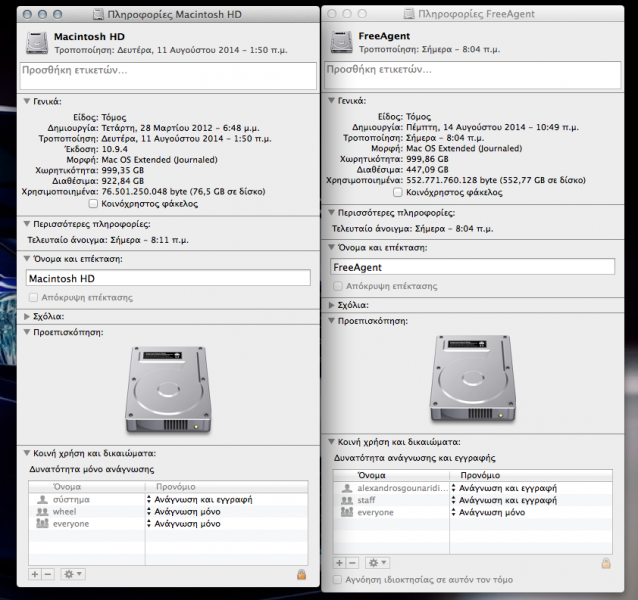
Task: Open gear action menu in FreeAgent window
Action: (x=377, y=563)
